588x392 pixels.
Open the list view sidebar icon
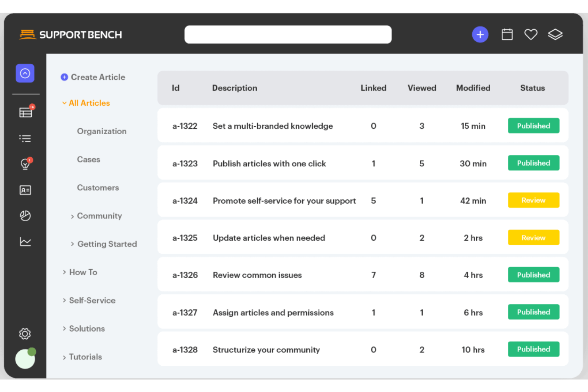(25, 138)
